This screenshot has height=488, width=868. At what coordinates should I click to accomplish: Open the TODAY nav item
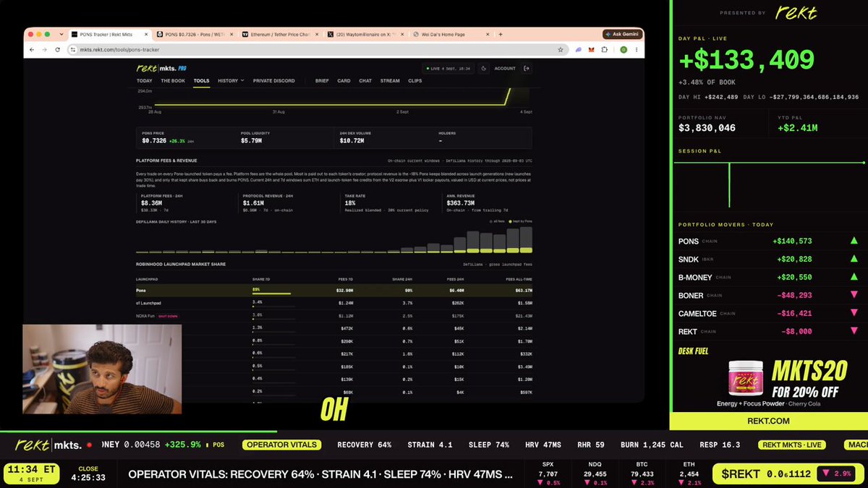coord(145,81)
